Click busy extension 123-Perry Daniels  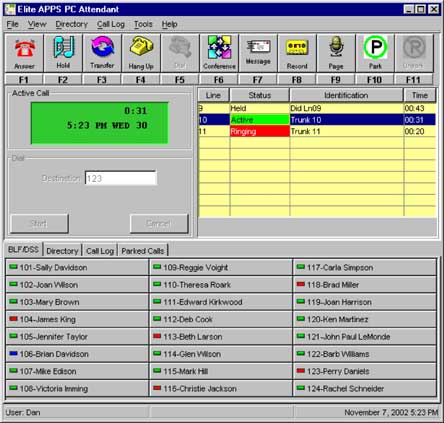coord(365,371)
